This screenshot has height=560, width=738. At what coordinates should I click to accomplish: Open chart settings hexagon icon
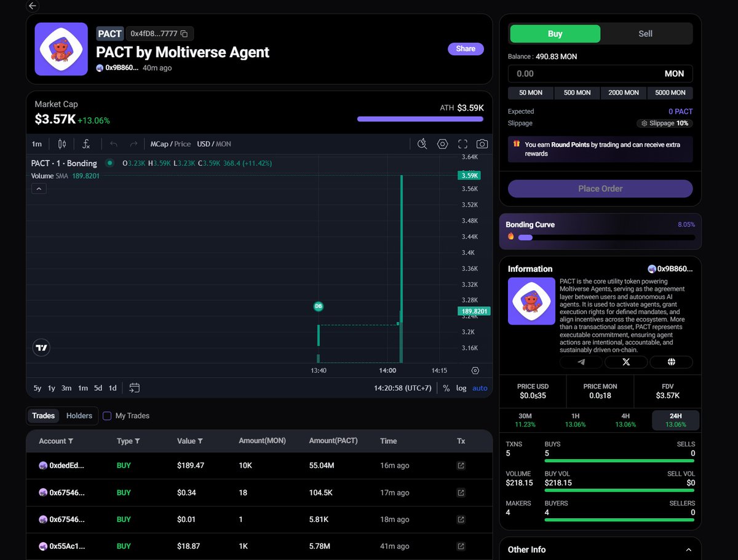tap(442, 144)
